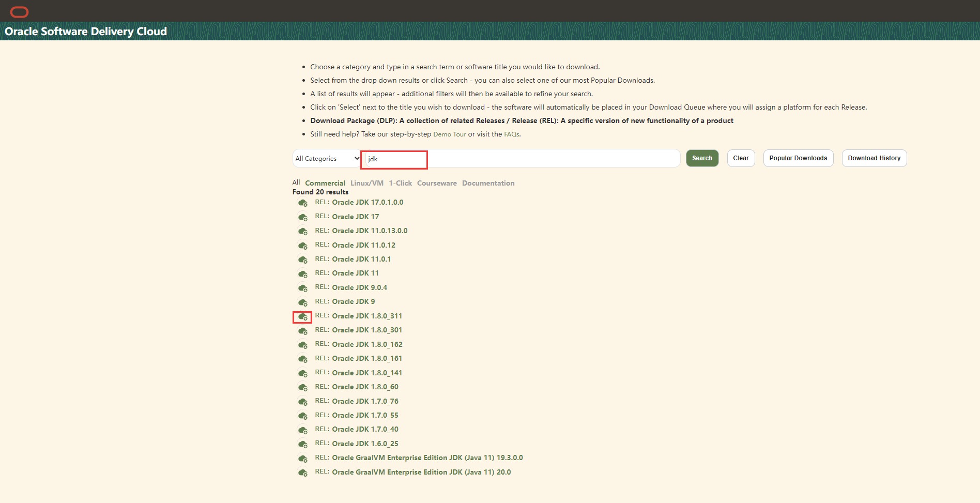The width and height of the screenshot is (980, 503).
Task: Add Oracle JDK 1.8.0_162 using cloud icon
Action: click(x=303, y=345)
